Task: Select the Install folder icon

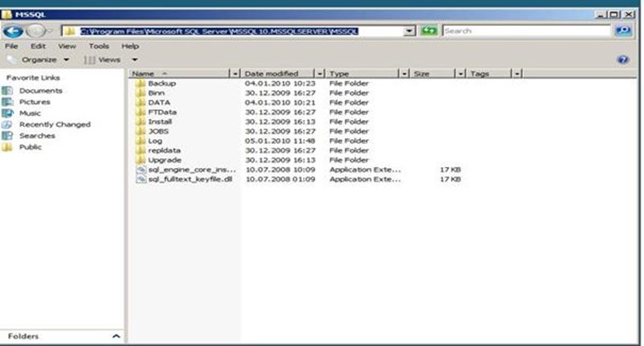Action: pos(141,122)
